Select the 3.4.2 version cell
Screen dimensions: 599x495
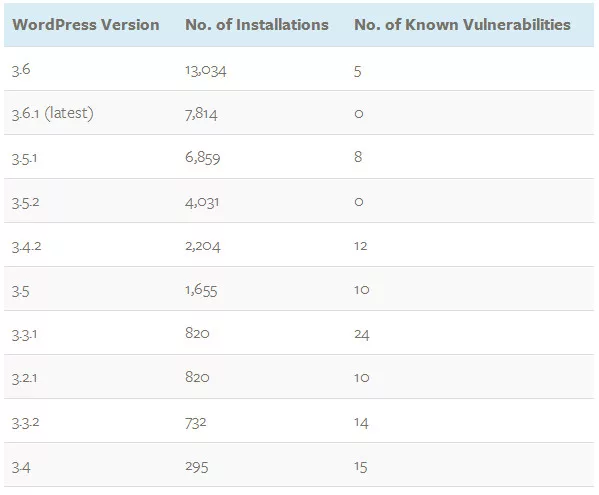(26, 247)
